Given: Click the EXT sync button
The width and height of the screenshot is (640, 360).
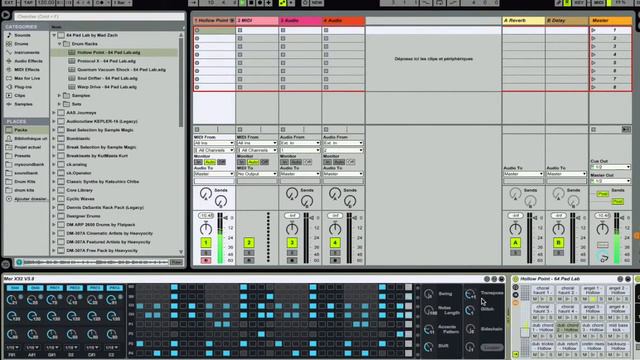Looking at the screenshot, I should (x=9, y=2).
